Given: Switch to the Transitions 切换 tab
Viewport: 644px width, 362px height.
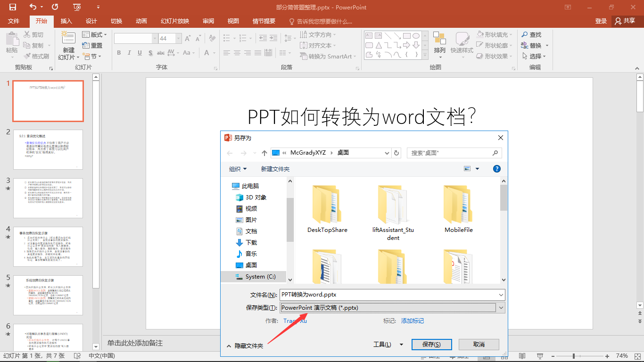Looking at the screenshot, I should (116, 21).
